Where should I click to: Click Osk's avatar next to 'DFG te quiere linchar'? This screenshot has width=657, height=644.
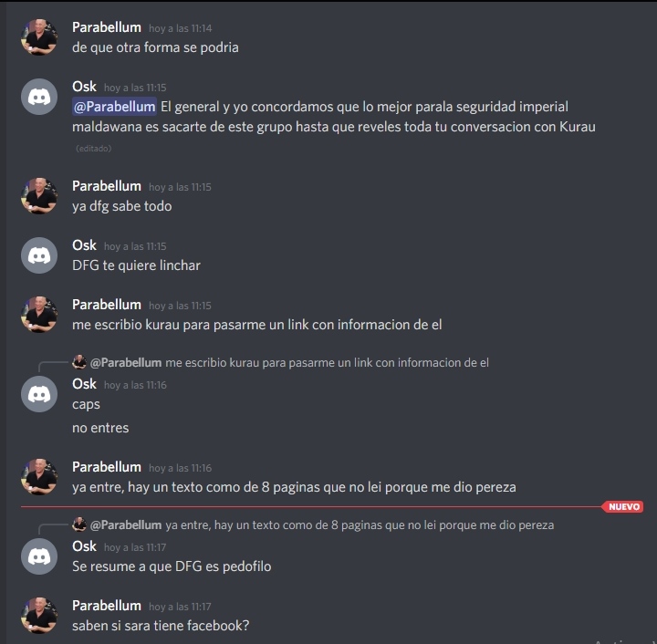pos(39,255)
